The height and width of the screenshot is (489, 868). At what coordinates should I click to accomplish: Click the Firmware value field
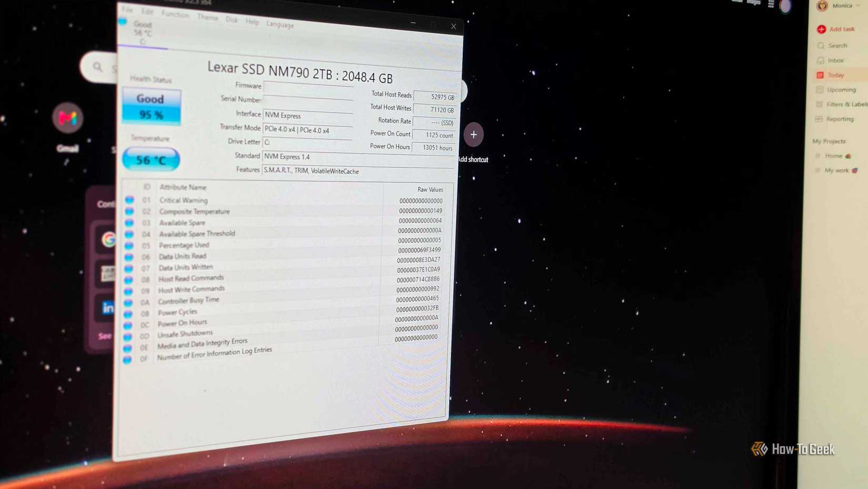click(308, 87)
